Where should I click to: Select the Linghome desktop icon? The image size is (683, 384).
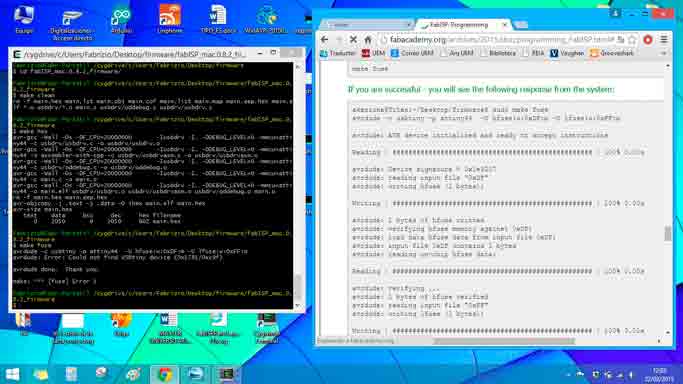[169, 19]
